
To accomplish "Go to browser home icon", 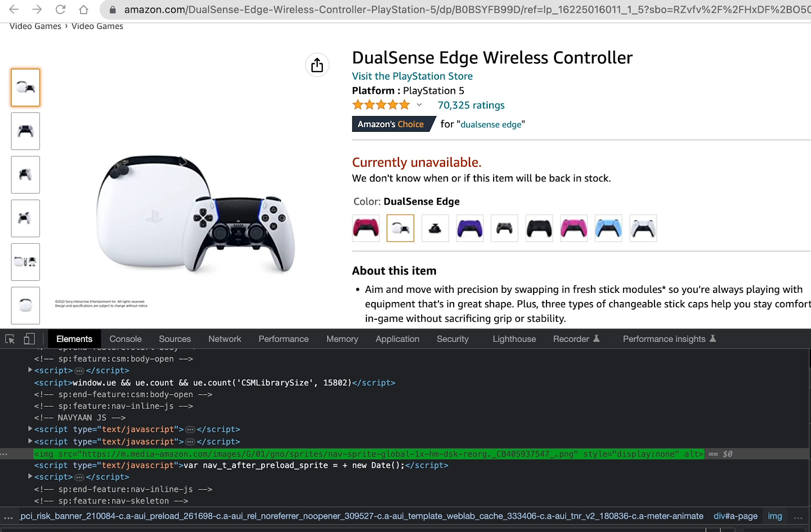I will (84, 9).
